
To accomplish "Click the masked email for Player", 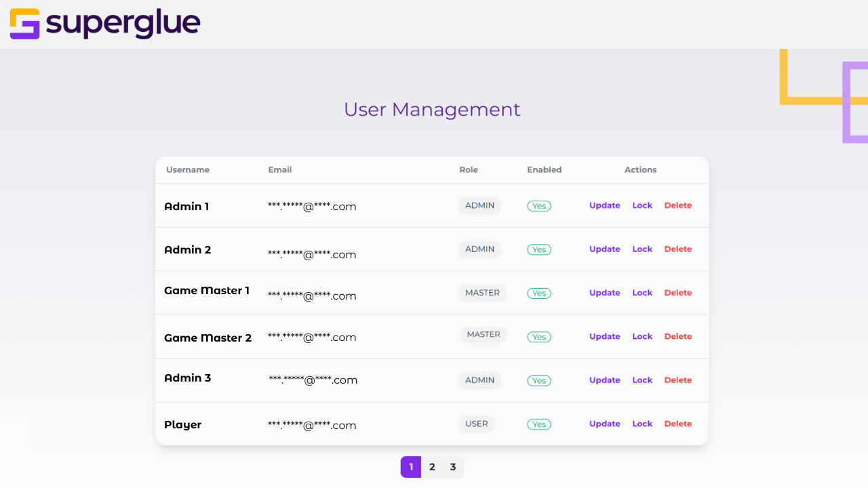I will tap(312, 426).
